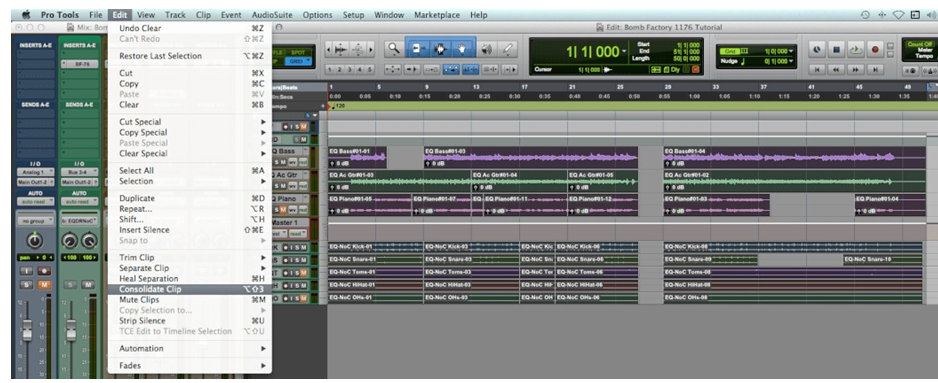The height and width of the screenshot is (383, 938).
Task: Arm the transport Record button
Action: 875,50
